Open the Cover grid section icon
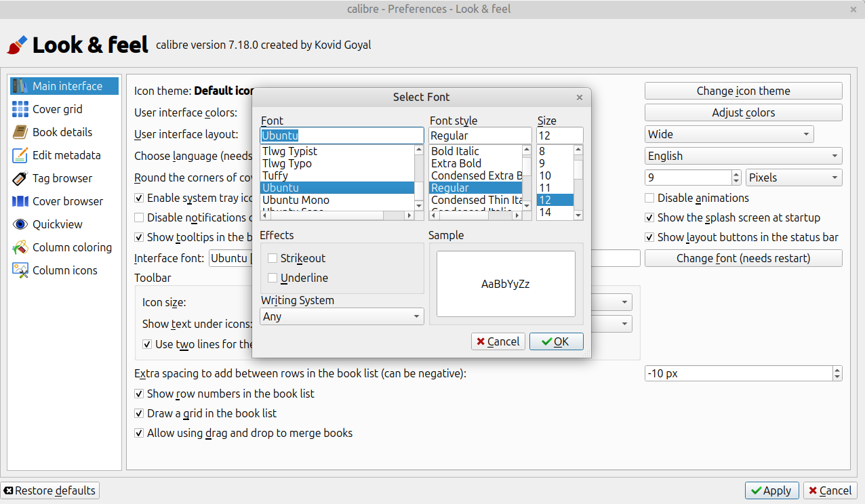The width and height of the screenshot is (865, 504). (x=20, y=109)
